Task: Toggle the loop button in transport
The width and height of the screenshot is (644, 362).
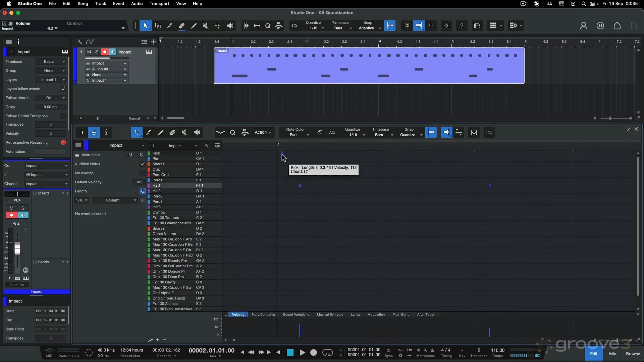Action: (x=327, y=353)
